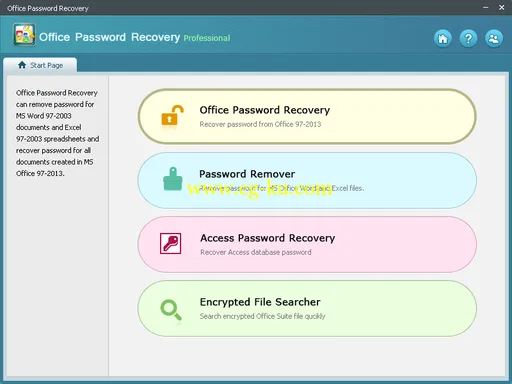Open the Password Remover option
Screen dimensions: 512x384
click(307, 180)
